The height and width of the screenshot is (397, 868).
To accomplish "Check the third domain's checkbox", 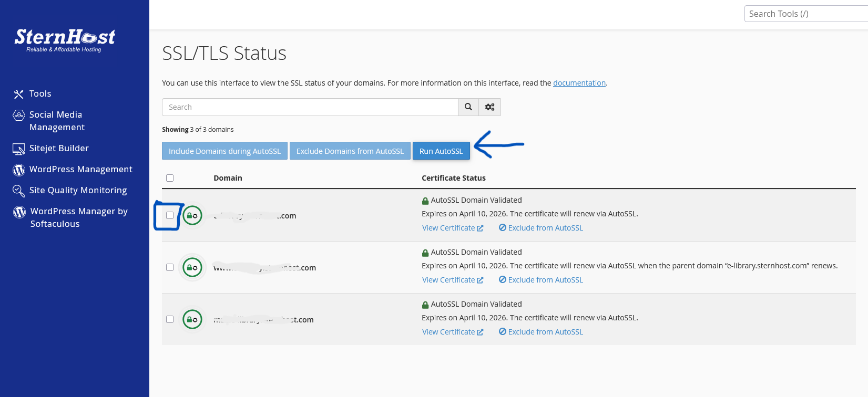I will 170,319.
